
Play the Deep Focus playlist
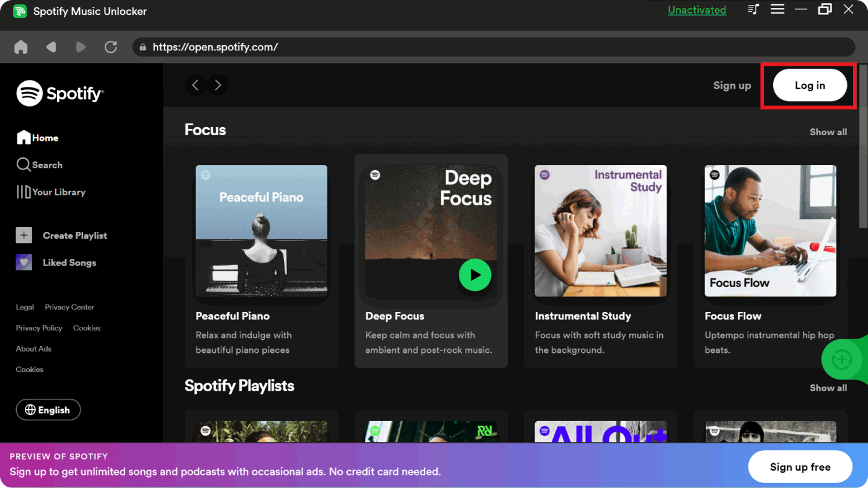(475, 275)
